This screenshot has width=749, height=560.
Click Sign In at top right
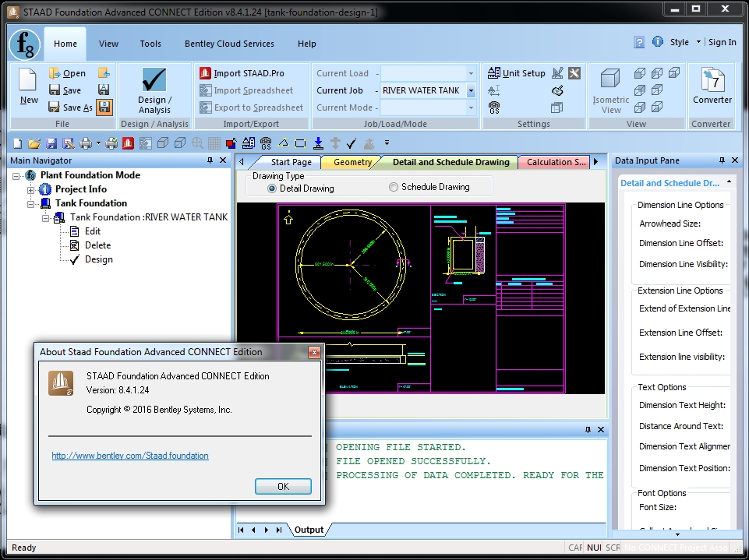(722, 42)
